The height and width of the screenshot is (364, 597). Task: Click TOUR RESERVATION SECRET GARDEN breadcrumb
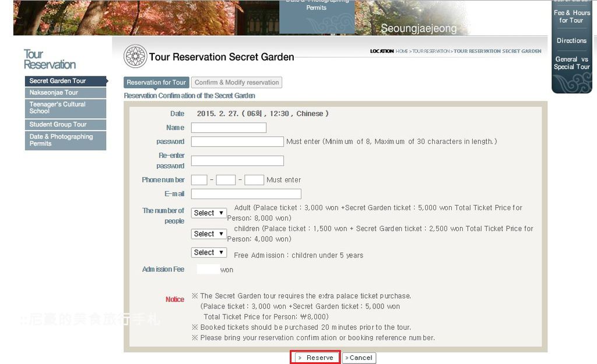[497, 51]
